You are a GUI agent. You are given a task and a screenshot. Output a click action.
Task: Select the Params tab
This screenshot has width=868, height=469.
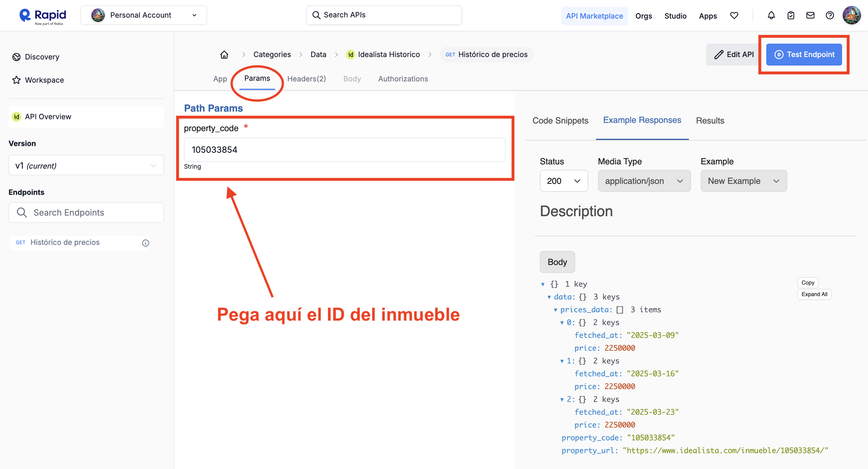(x=257, y=79)
